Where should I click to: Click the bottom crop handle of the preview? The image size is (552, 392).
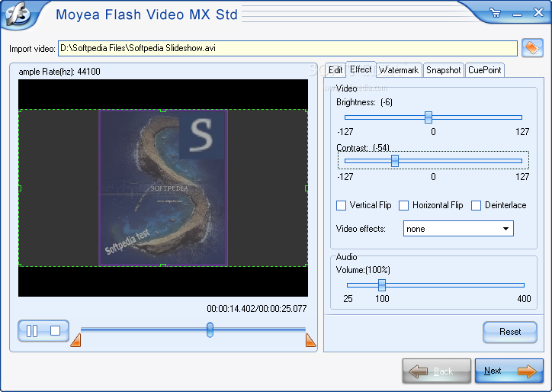(163, 265)
